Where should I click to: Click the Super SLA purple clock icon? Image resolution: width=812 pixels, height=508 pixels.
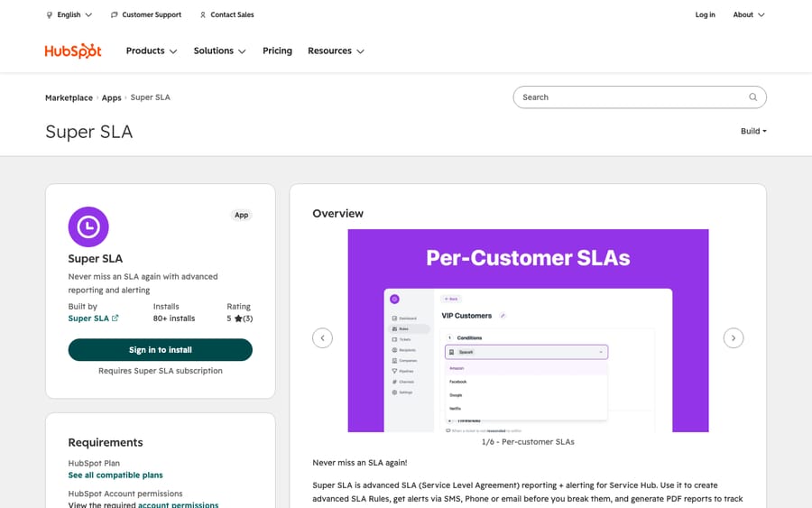[88, 226]
